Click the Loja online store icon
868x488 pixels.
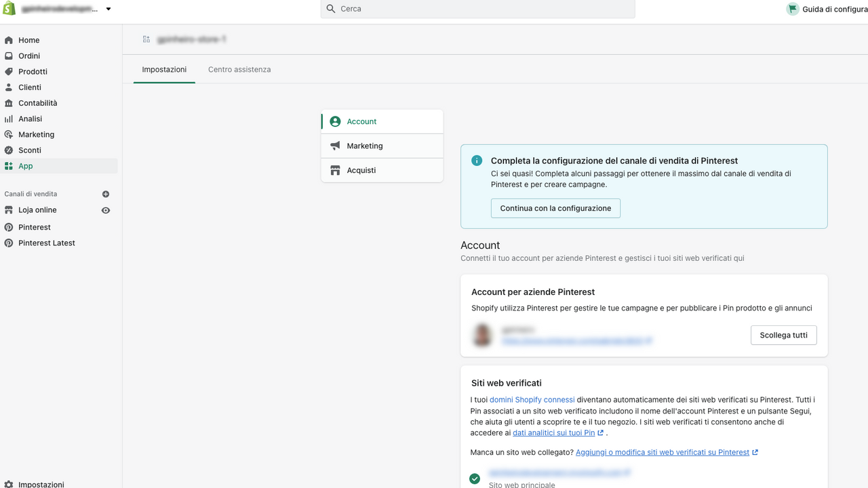coord(9,210)
